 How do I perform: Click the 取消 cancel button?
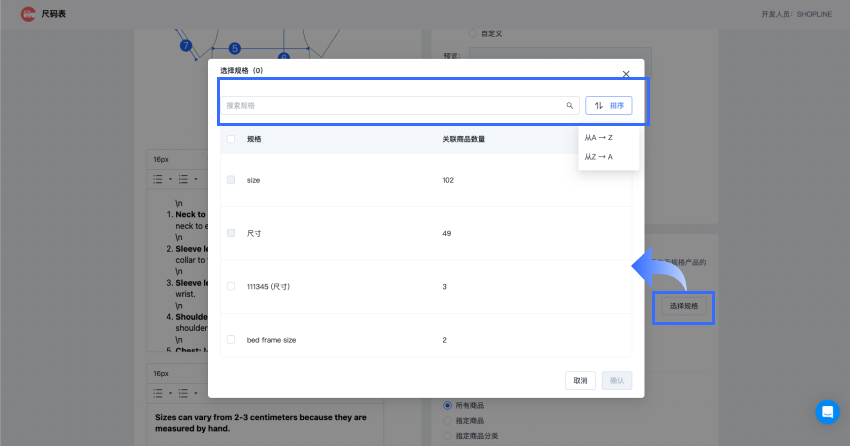click(x=580, y=380)
